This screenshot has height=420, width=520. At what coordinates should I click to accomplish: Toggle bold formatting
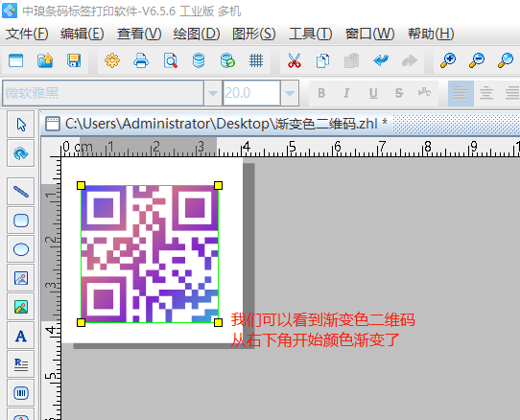(x=321, y=93)
